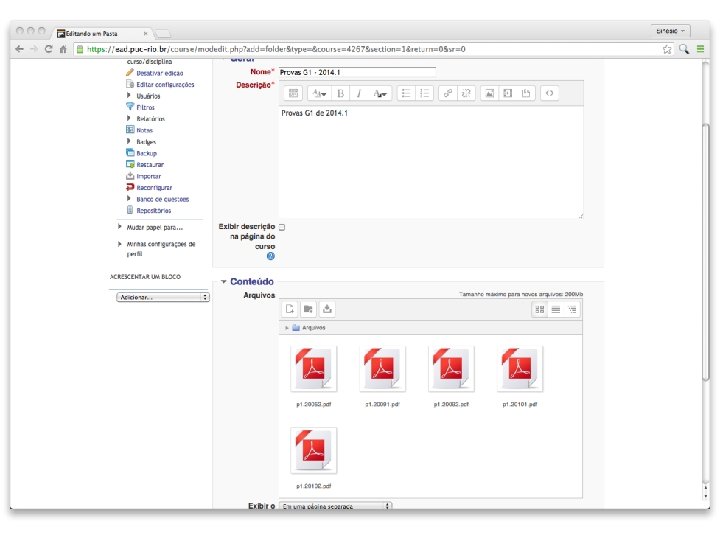
Task: Click the browser search magnifier icon
Action: [x=684, y=49]
